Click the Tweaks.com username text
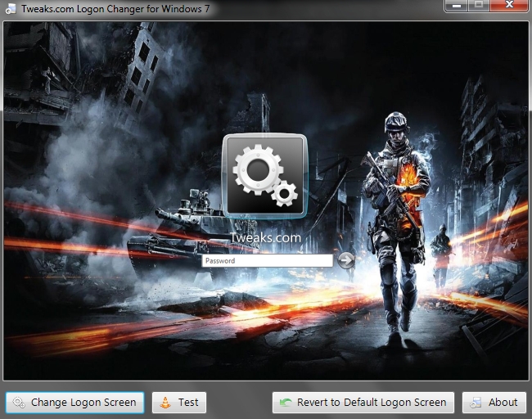The width and height of the screenshot is (532, 419). [x=265, y=237]
